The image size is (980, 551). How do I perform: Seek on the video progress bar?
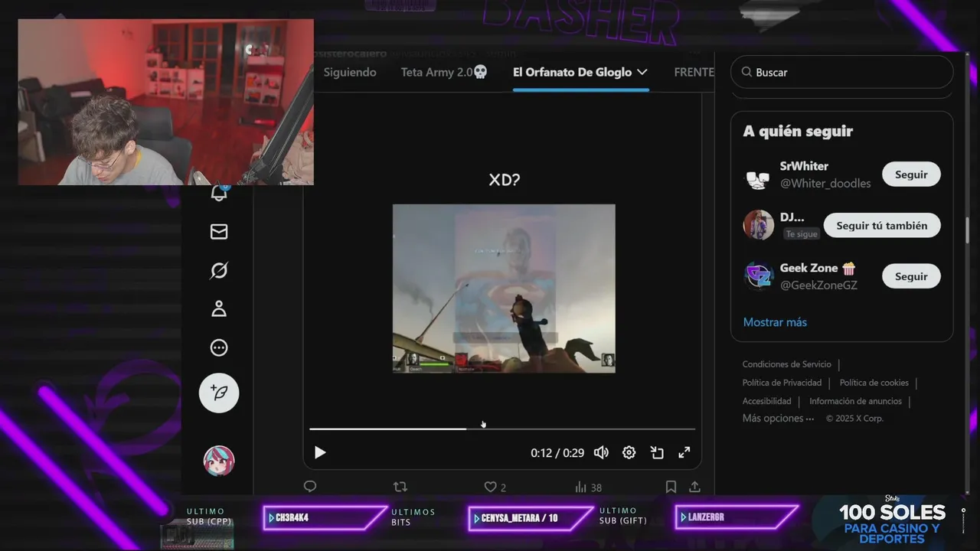(502, 429)
